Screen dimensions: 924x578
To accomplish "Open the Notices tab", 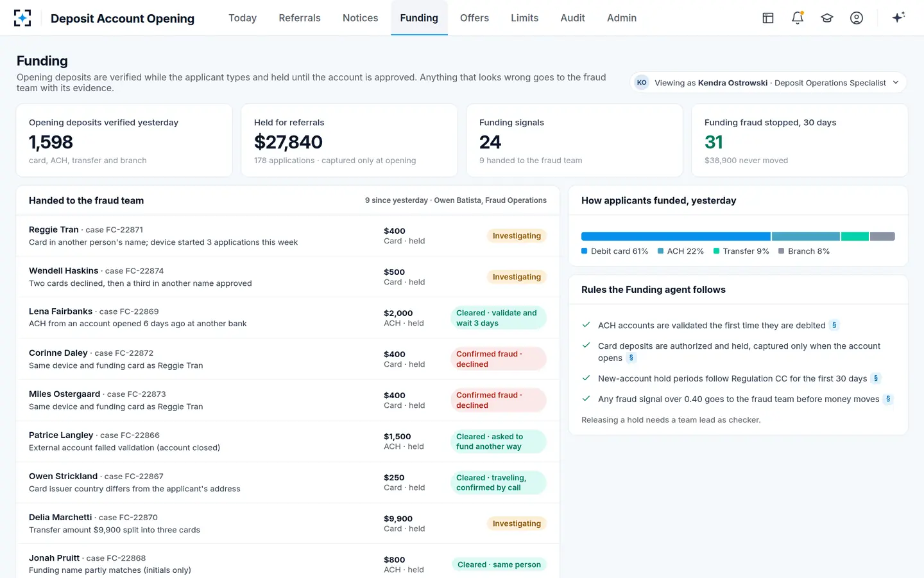I will point(360,18).
